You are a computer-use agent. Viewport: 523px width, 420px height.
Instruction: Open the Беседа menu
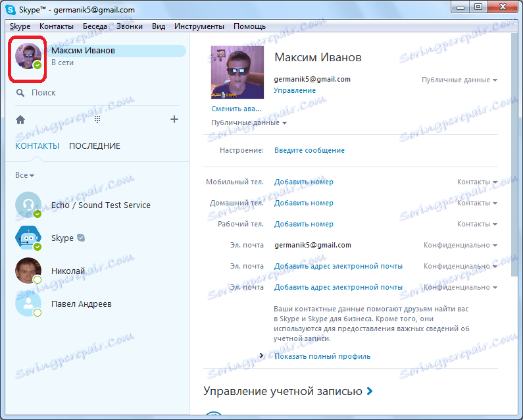[95, 26]
